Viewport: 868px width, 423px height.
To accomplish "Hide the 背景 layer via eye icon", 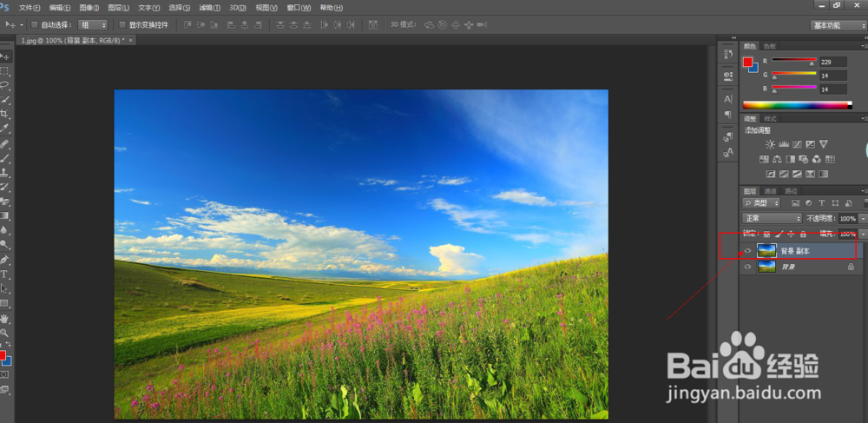I will click(748, 267).
